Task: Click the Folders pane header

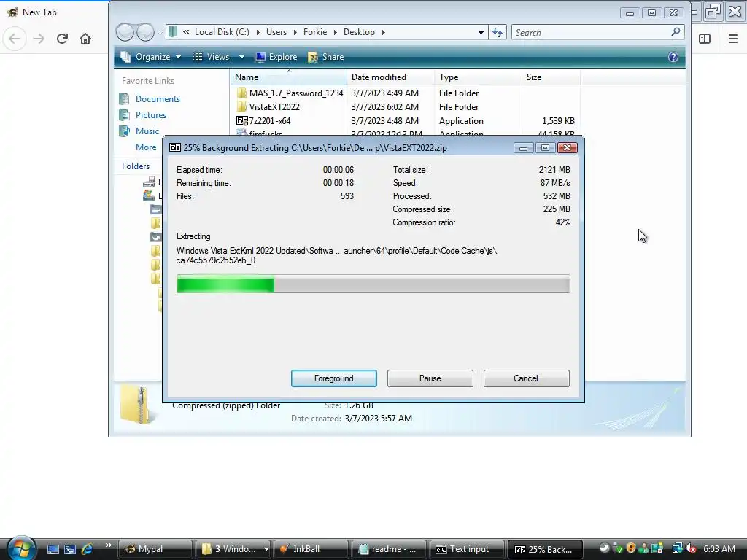Action: click(x=136, y=166)
